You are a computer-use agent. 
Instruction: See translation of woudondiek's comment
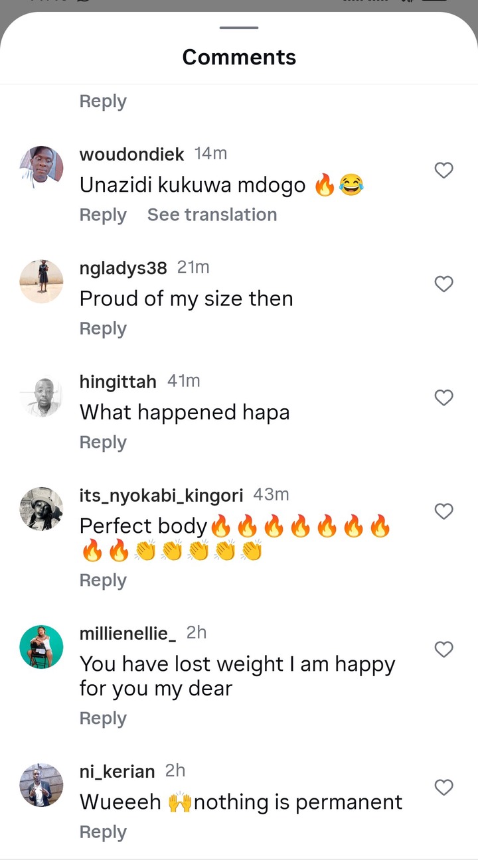(x=212, y=215)
